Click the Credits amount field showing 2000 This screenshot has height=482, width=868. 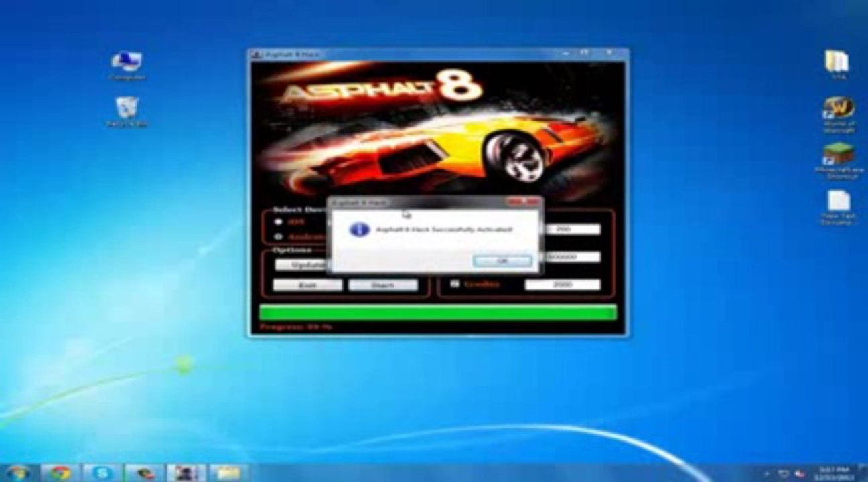point(563,285)
